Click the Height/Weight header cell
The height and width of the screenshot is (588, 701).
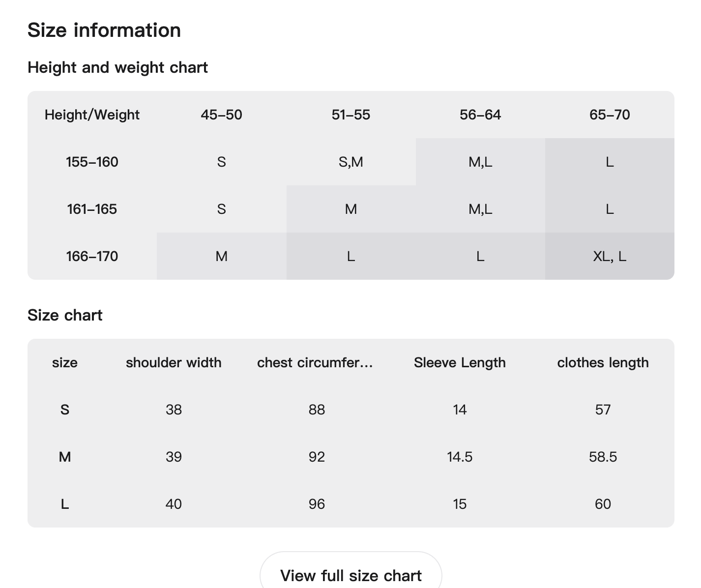click(x=92, y=115)
